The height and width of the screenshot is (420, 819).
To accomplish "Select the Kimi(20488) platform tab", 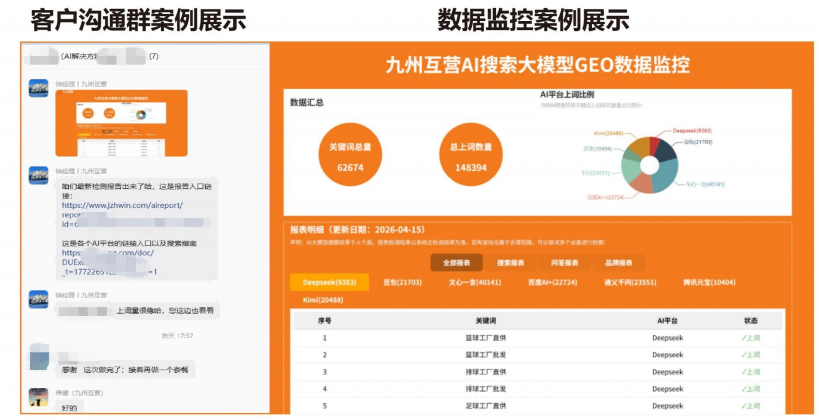I will 323,300.
